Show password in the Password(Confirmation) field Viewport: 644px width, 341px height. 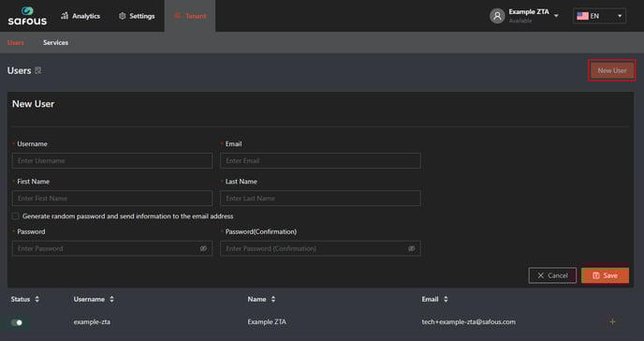(412, 248)
